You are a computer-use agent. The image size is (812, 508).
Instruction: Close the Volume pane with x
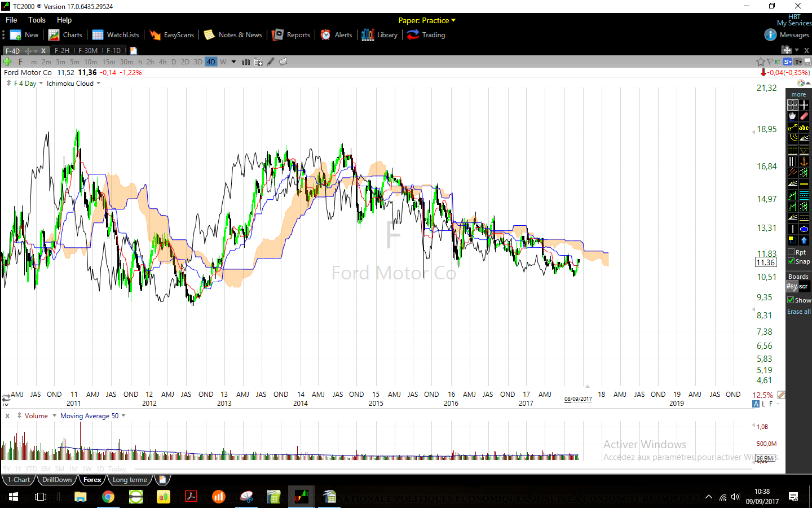7,416
